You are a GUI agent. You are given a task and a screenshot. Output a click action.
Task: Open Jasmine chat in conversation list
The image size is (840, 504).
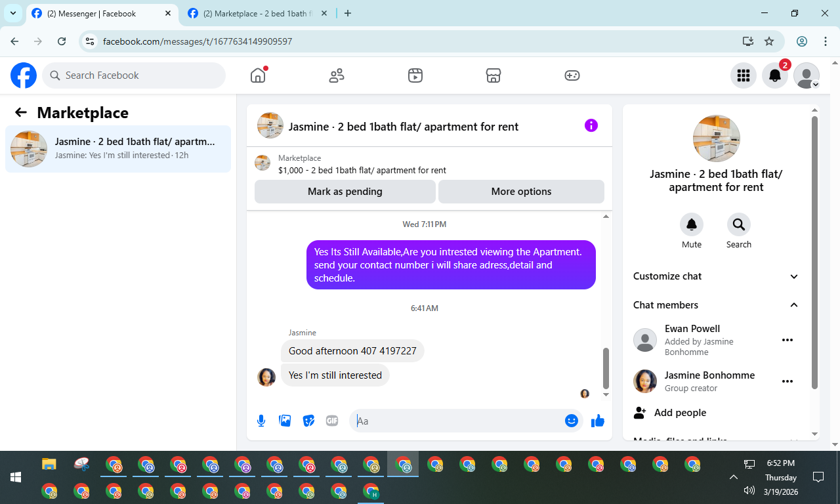tap(118, 149)
